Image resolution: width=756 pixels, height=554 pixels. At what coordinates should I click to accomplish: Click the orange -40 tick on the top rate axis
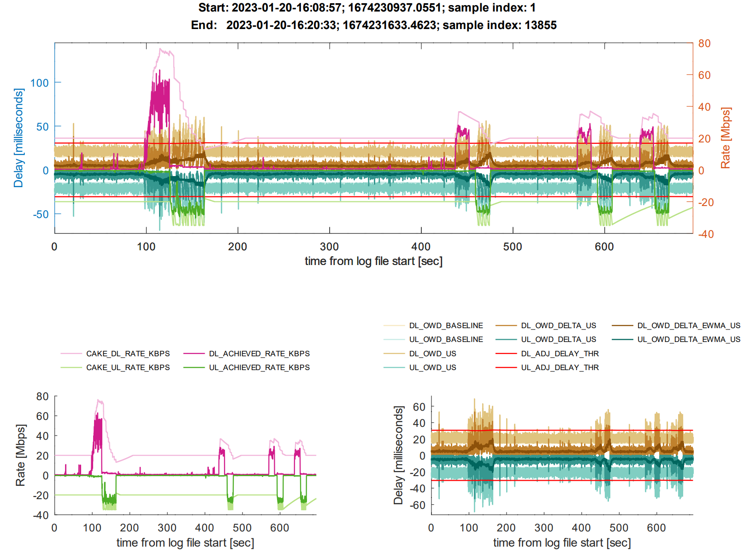pyautogui.click(x=705, y=234)
